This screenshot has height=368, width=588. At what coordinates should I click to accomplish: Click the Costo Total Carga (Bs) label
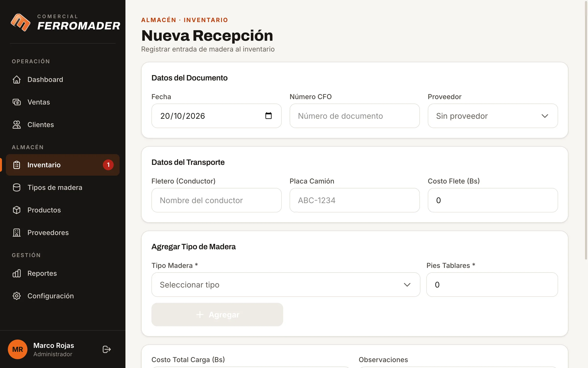pyautogui.click(x=188, y=360)
